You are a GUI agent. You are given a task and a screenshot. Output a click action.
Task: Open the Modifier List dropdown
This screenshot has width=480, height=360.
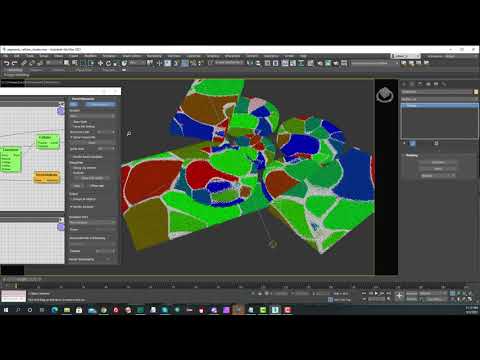(x=439, y=99)
